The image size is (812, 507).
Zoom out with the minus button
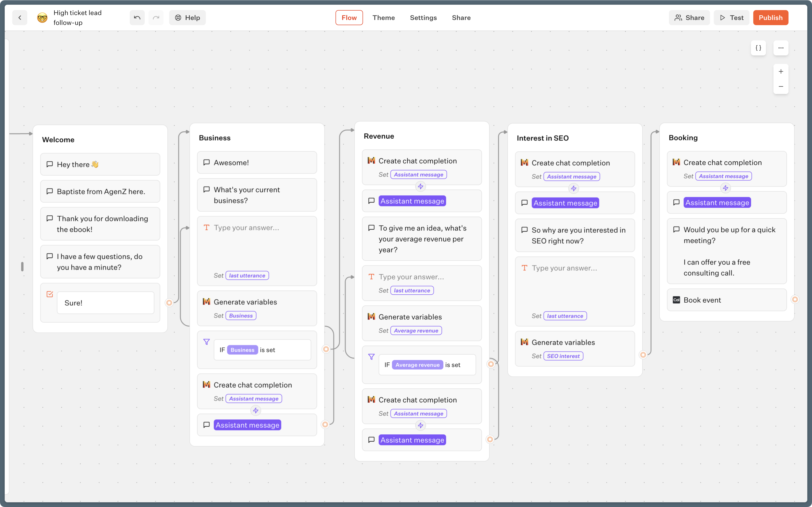(x=781, y=86)
